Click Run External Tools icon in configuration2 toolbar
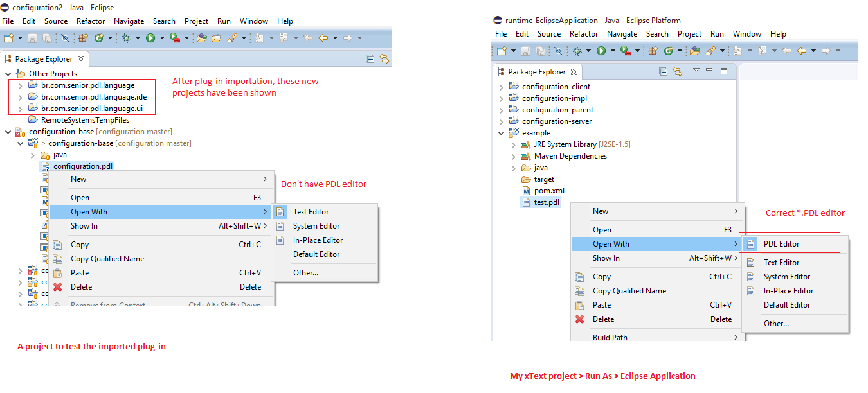 tap(174, 38)
